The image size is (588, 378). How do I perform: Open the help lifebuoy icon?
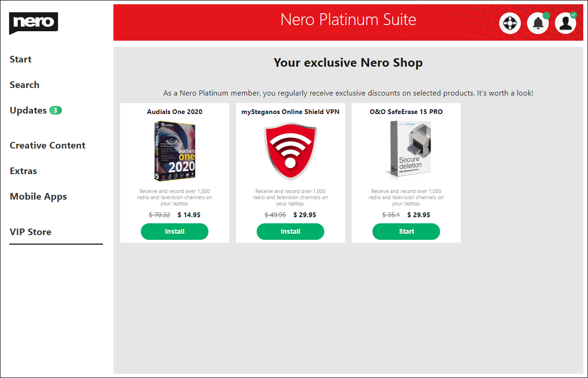point(510,23)
